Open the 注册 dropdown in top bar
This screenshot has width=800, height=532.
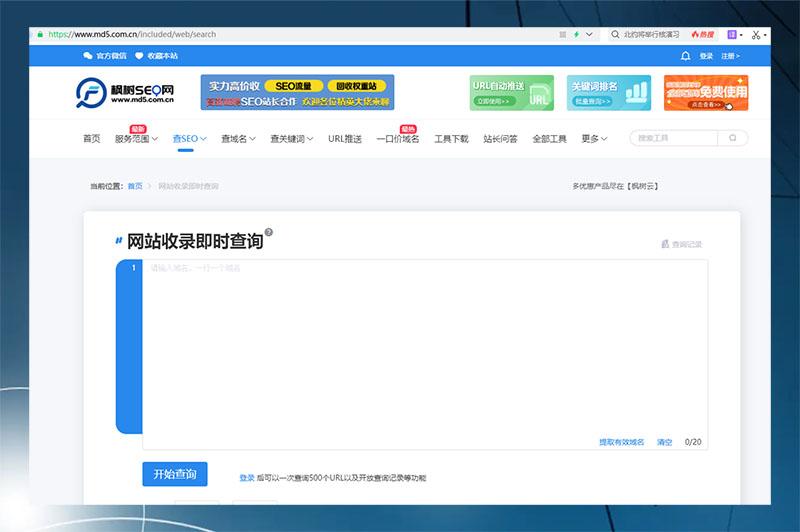coord(731,56)
